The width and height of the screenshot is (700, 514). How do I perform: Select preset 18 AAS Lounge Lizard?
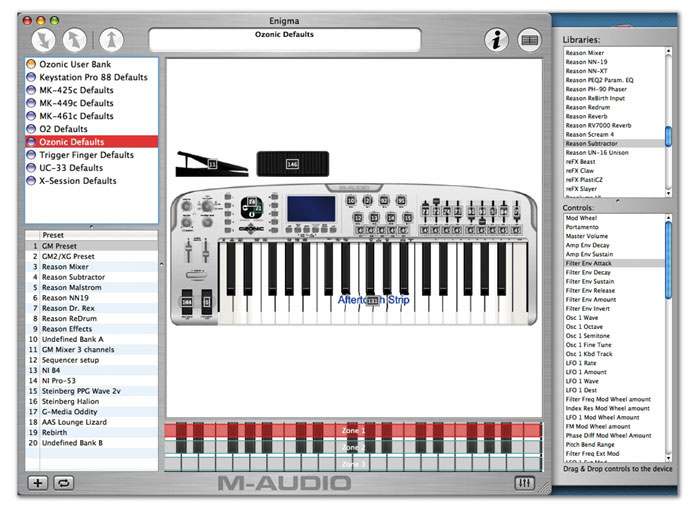coord(92,422)
